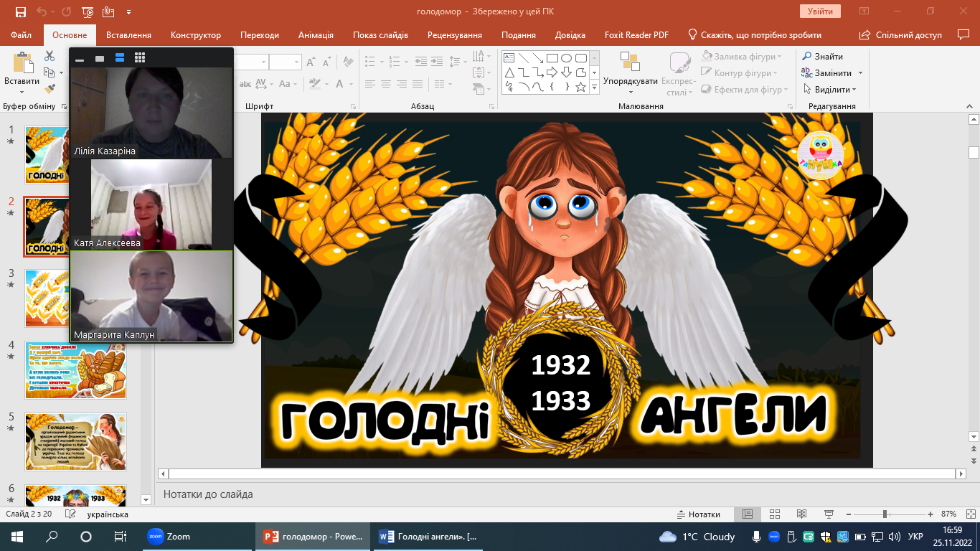The height and width of the screenshot is (551, 980).
Task: Open the Замінити dropdown arrow
Action: point(860,73)
